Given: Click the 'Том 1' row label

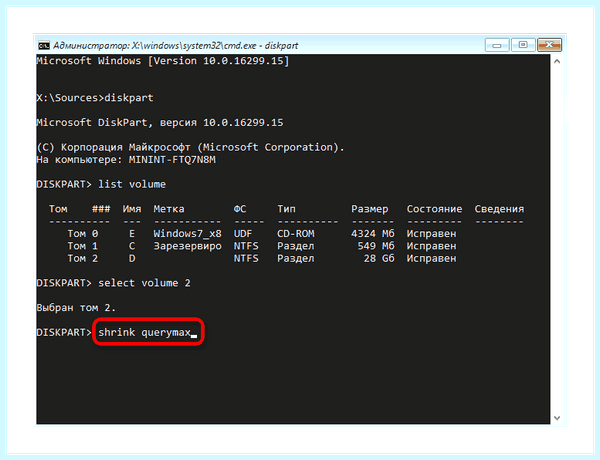Looking at the screenshot, I should click(83, 246).
